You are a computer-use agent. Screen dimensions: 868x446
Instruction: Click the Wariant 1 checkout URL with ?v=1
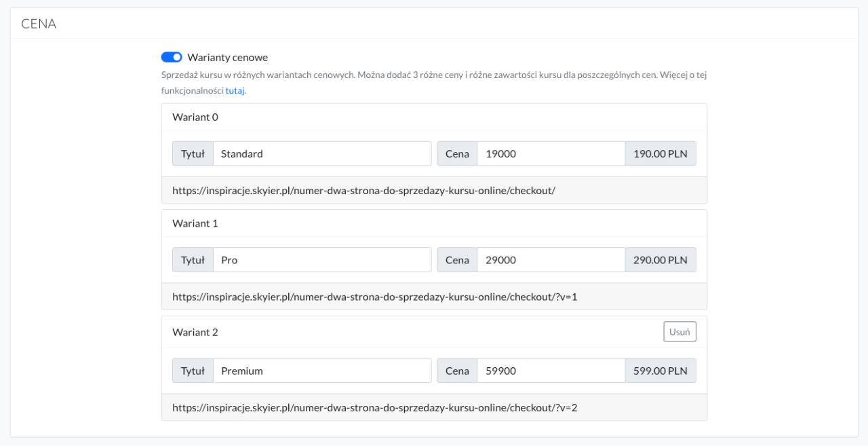pos(374,297)
